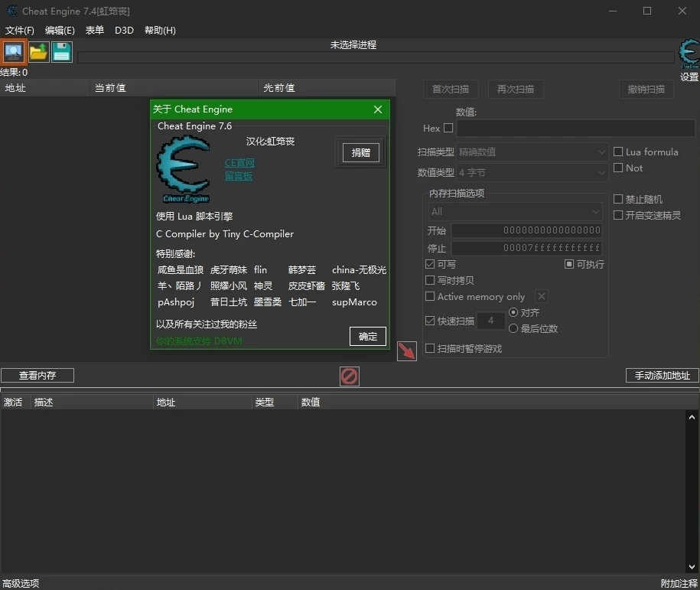Open the D3D menu
700x590 pixels.
124,31
